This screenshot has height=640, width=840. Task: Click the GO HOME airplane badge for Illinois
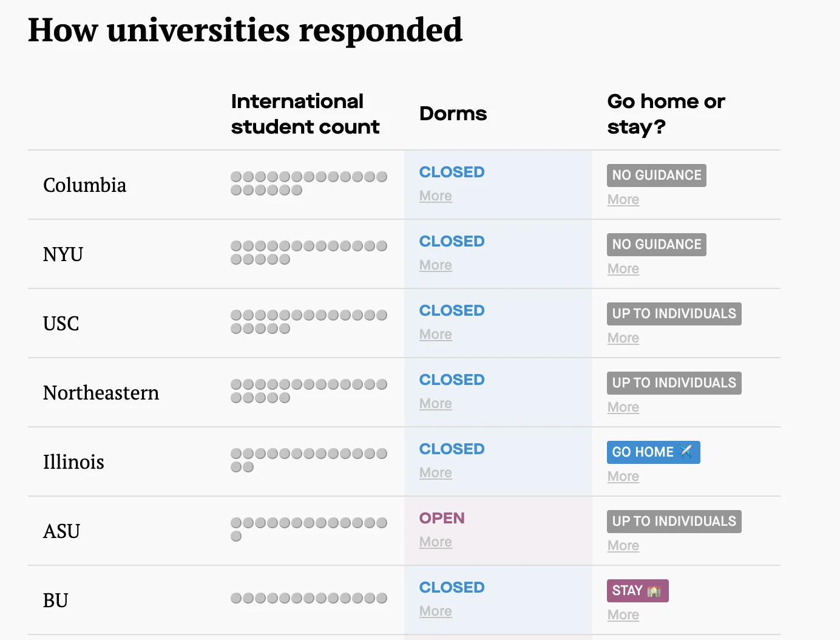pos(653,452)
